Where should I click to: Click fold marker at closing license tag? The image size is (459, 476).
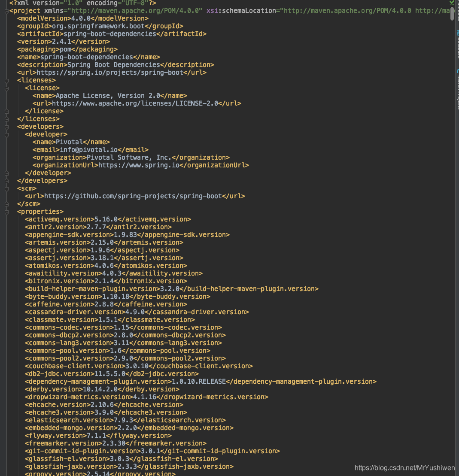(x=6, y=112)
